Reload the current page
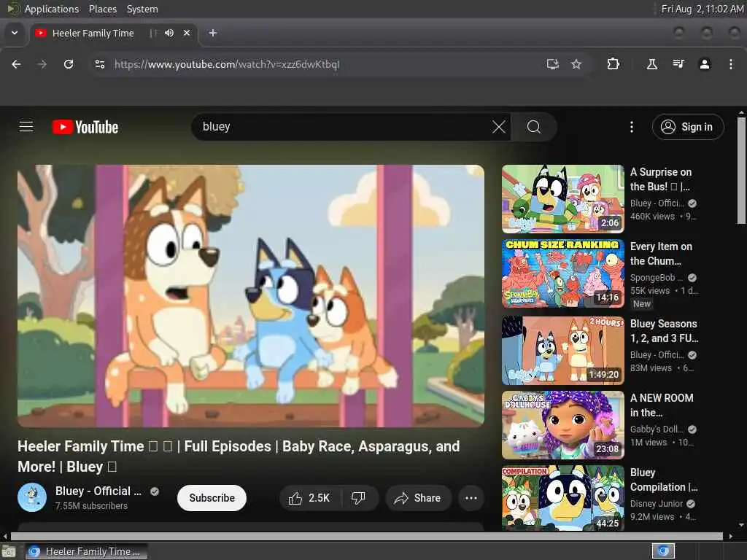Screen dimensions: 747x560 [x=69, y=64]
